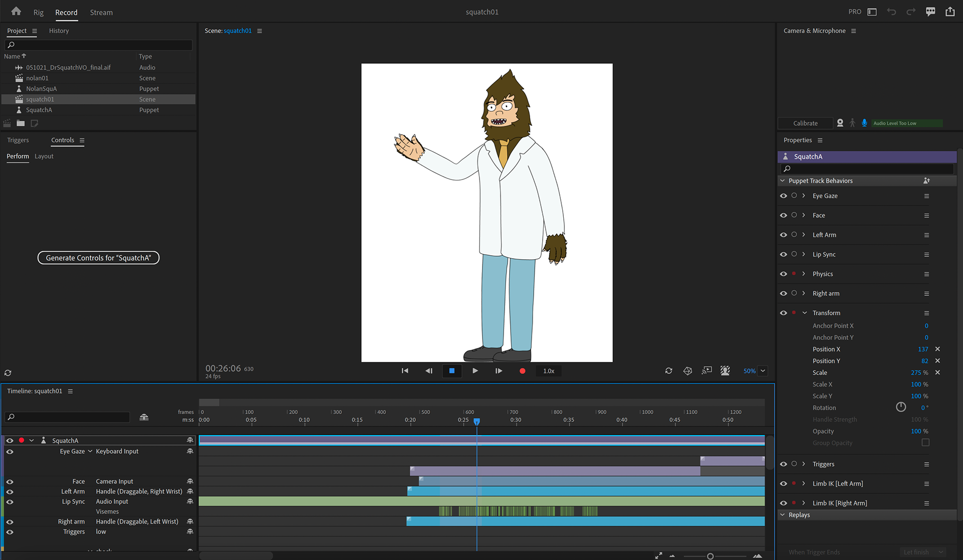The image size is (963, 560).
Task: Enable the Group Opacity checkbox
Action: coord(925,443)
